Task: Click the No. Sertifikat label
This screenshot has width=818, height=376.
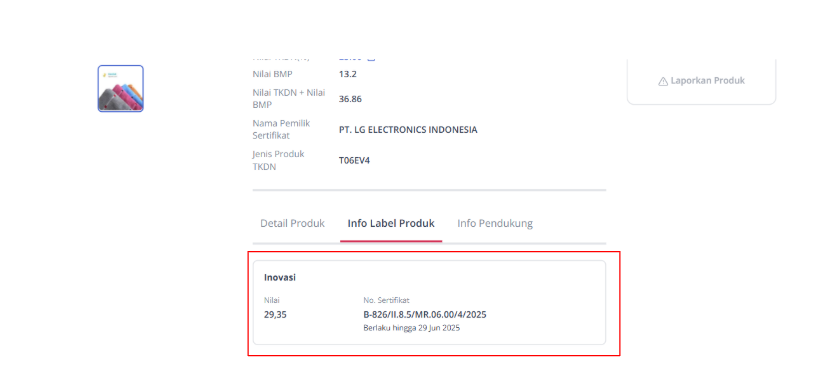Action: click(x=386, y=300)
